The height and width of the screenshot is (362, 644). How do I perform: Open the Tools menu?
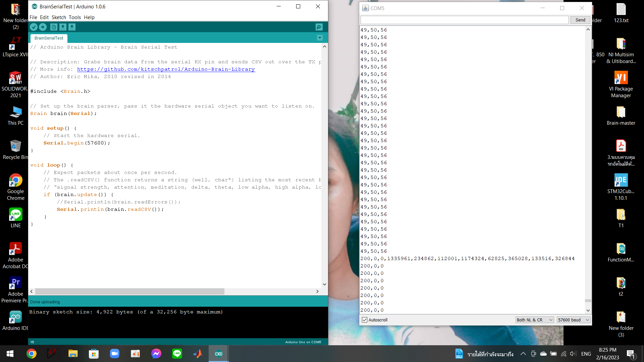tap(74, 17)
